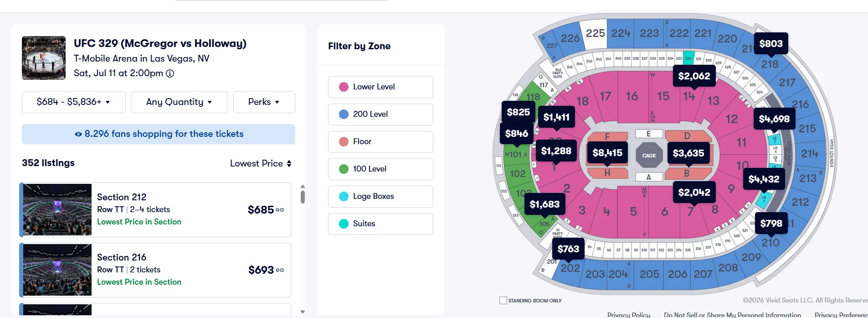This screenshot has width=868, height=318.
Task: Expand the Perks dropdown
Action: click(x=264, y=102)
